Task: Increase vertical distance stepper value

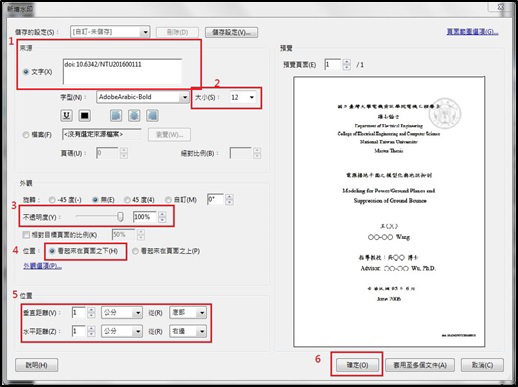Action: 91,310
